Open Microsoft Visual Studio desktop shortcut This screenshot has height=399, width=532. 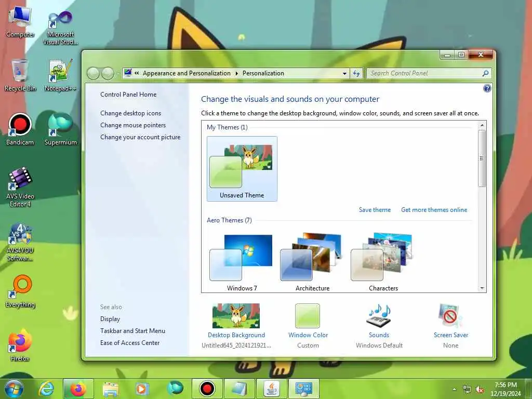pyautogui.click(x=60, y=27)
